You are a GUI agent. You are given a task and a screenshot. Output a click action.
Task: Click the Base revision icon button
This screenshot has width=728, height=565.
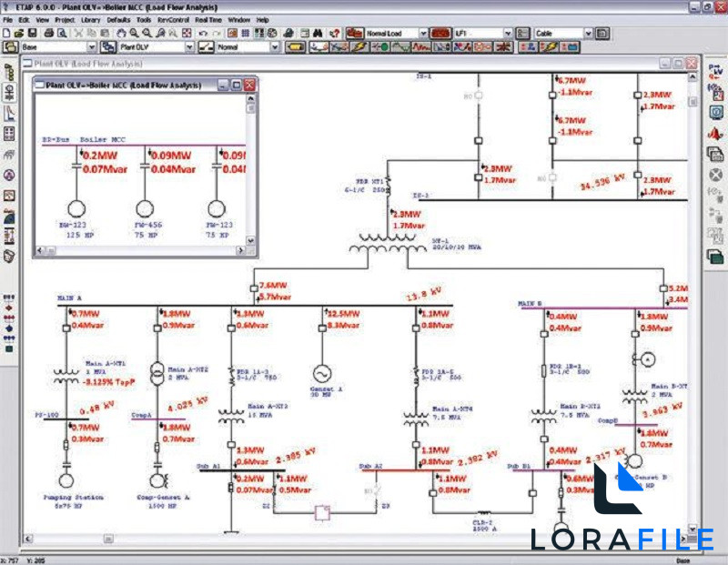coord(11,47)
